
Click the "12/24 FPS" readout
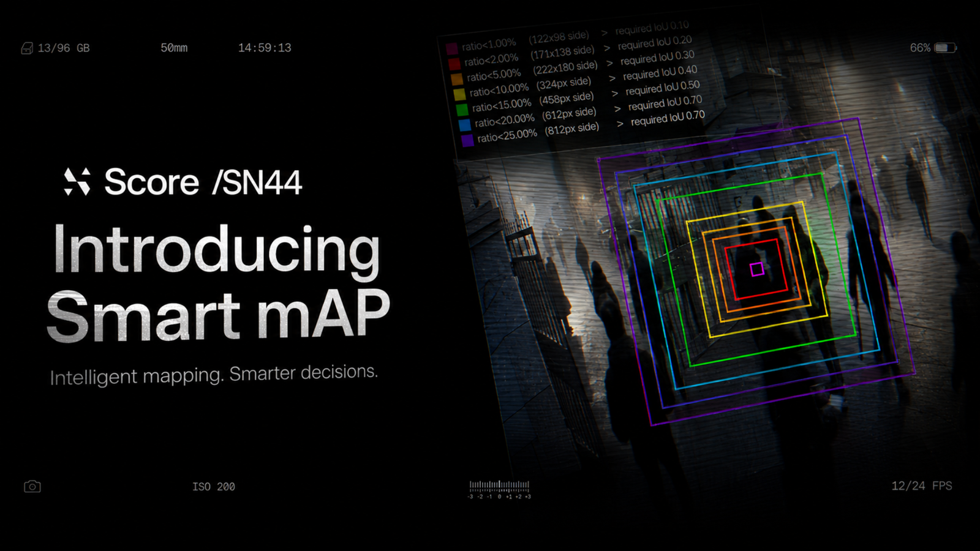tap(922, 485)
